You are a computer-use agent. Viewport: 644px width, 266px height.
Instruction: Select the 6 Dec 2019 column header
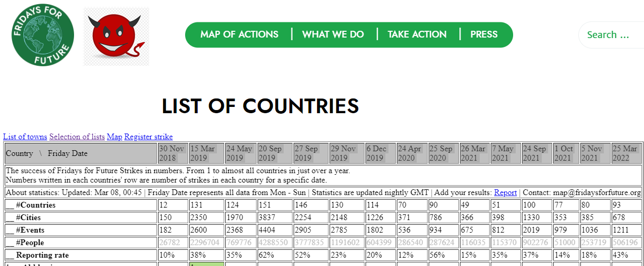tap(381, 153)
